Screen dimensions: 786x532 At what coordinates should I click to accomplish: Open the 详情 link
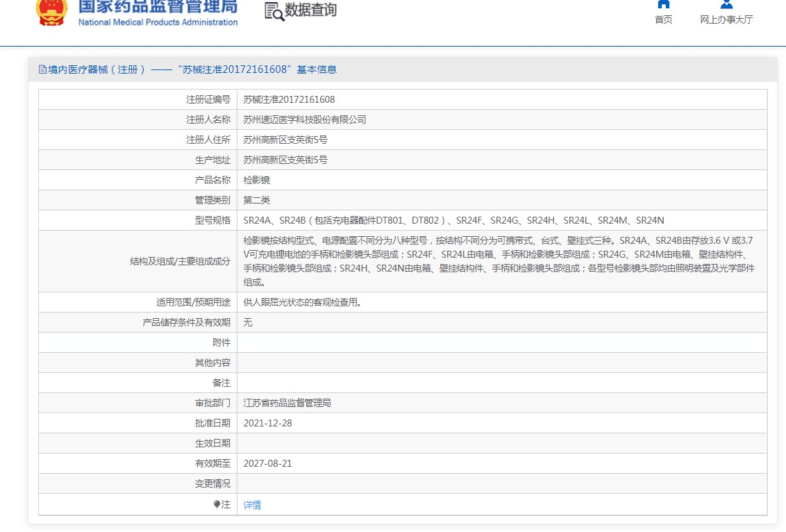pos(252,505)
